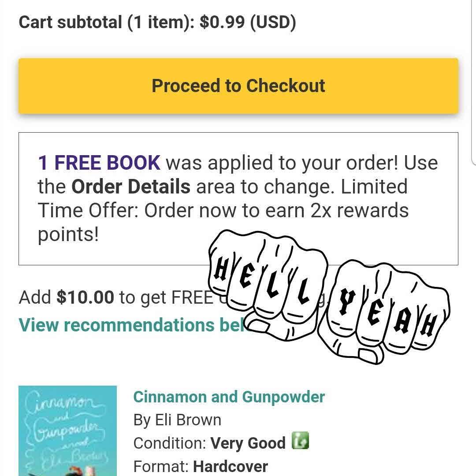Click the Very Good condition label
The image size is (476, 476).
[x=248, y=443]
